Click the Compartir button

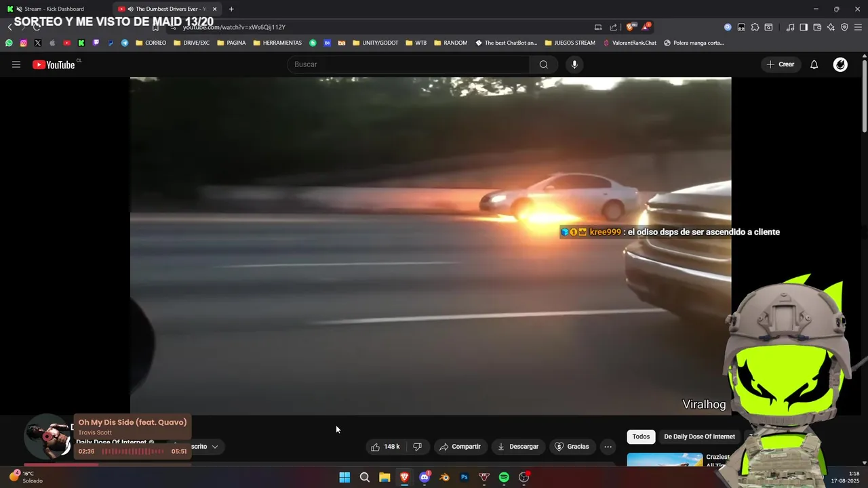tap(460, 447)
